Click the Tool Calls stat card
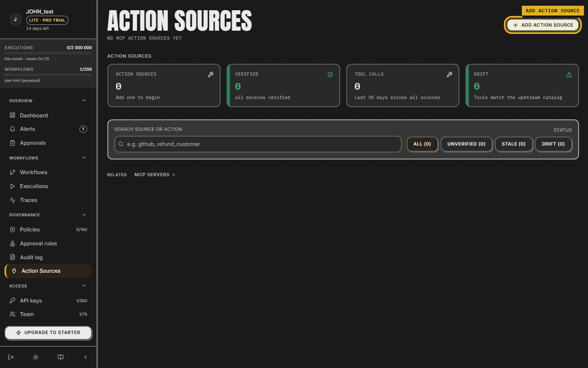Screen dimensions: 588x368 [403, 85]
